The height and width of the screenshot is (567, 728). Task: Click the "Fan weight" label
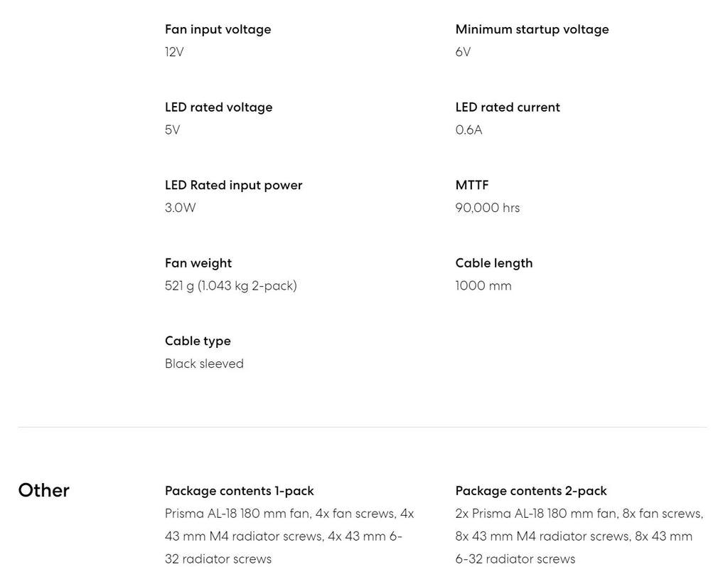coord(198,263)
